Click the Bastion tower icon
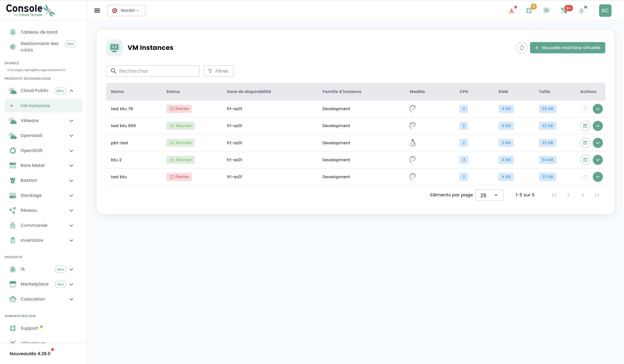The width and height of the screenshot is (624, 364). (13, 180)
